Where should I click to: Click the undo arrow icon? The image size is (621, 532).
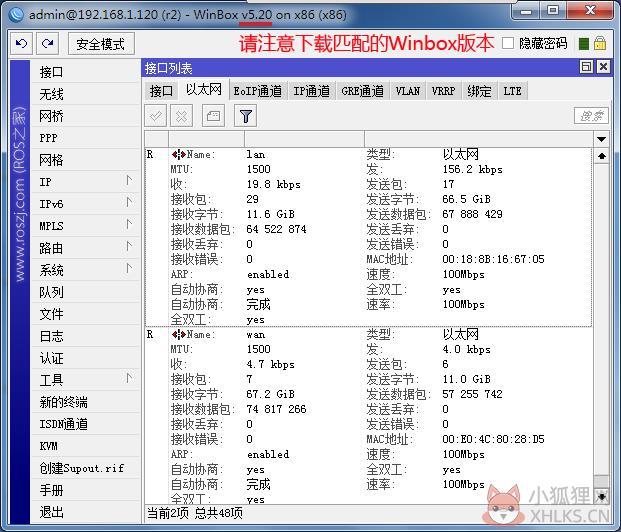click(x=22, y=44)
